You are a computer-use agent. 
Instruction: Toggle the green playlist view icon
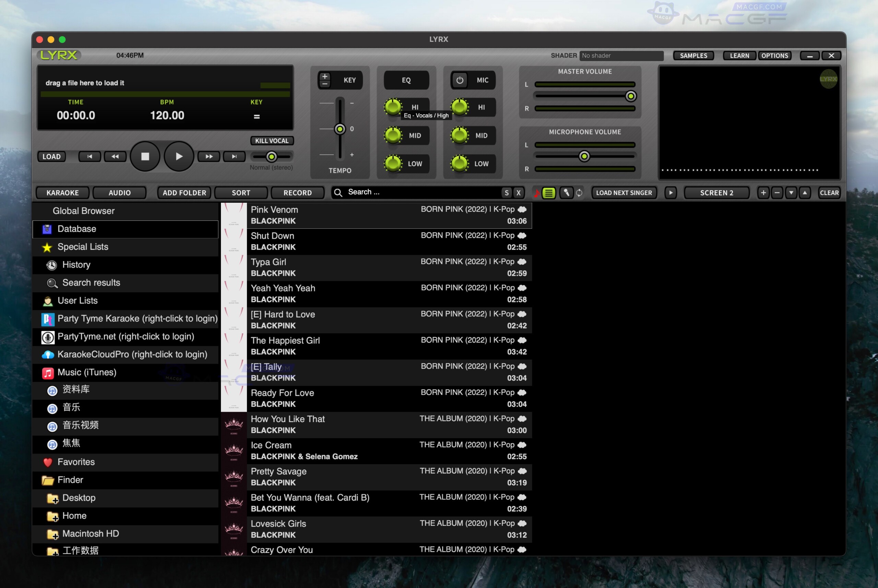pos(549,193)
